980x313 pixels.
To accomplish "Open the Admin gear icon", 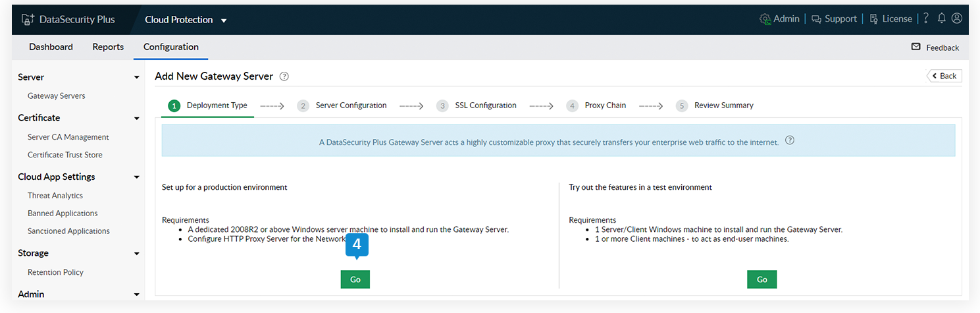I will 765,18.
